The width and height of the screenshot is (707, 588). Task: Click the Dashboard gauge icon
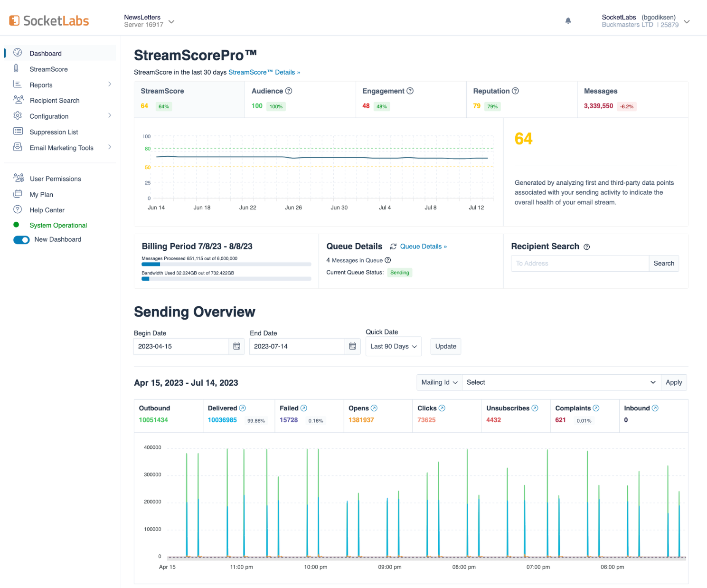pyautogui.click(x=18, y=53)
